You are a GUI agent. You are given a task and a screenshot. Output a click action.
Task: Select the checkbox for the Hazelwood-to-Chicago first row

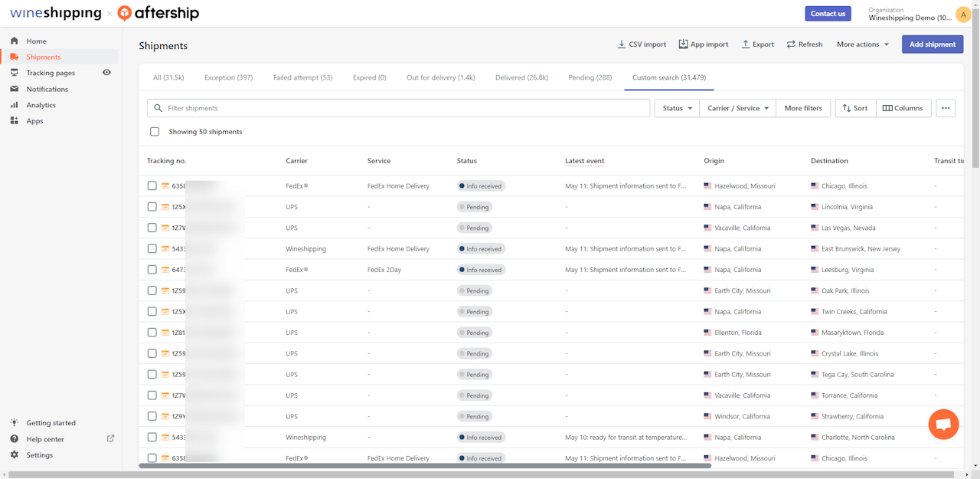(x=152, y=186)
